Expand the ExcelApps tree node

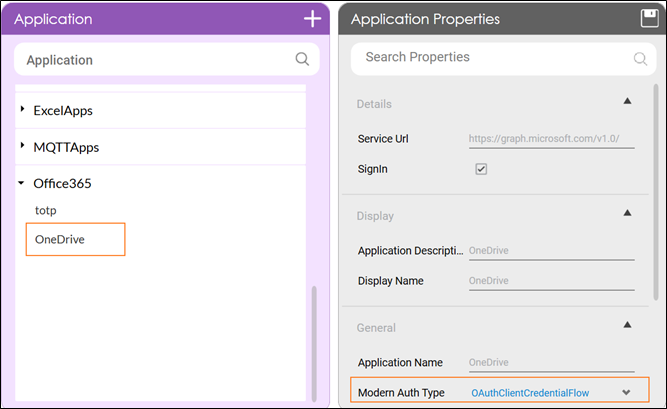tap(23, 110)
